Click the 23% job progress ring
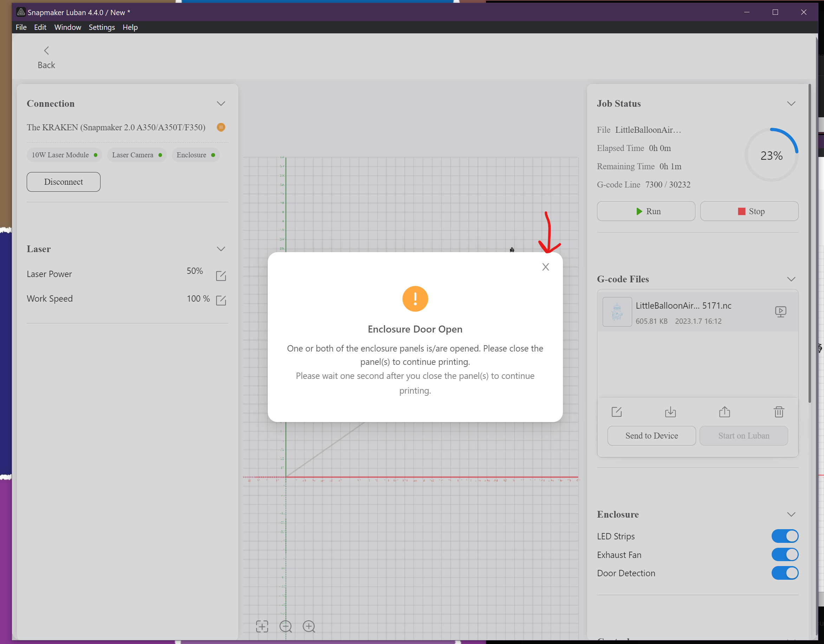Screen dimensions: 824x644 [771, 155]
